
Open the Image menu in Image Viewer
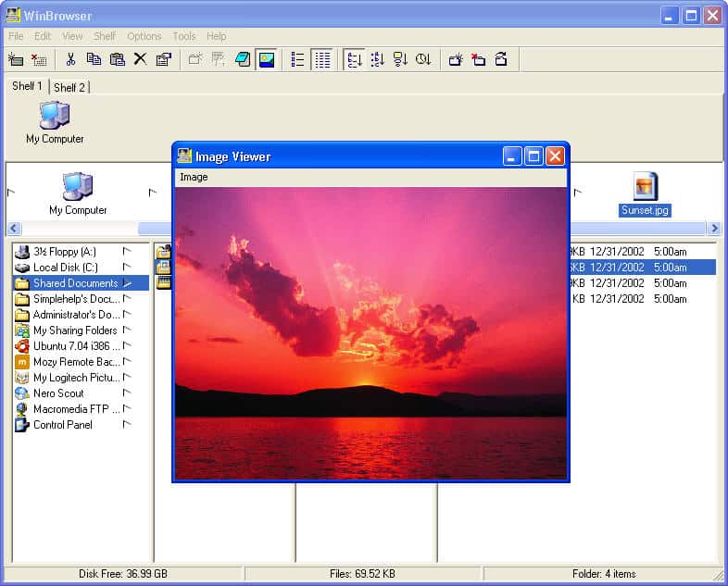pos(194,177)
